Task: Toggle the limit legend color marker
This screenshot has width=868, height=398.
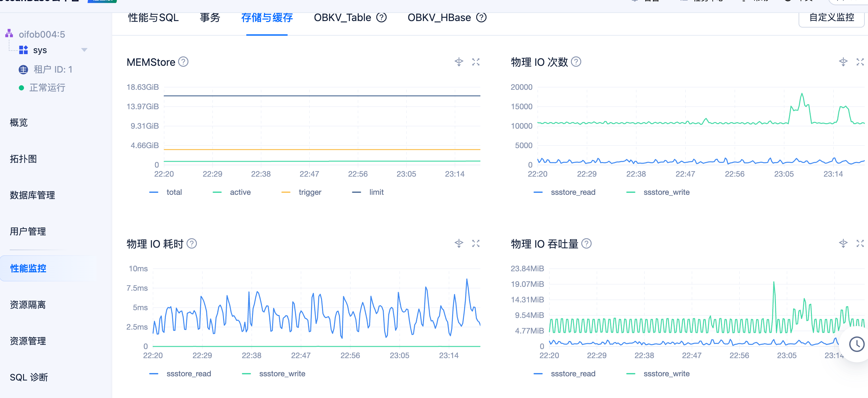Action: click(x=356, y=192)
